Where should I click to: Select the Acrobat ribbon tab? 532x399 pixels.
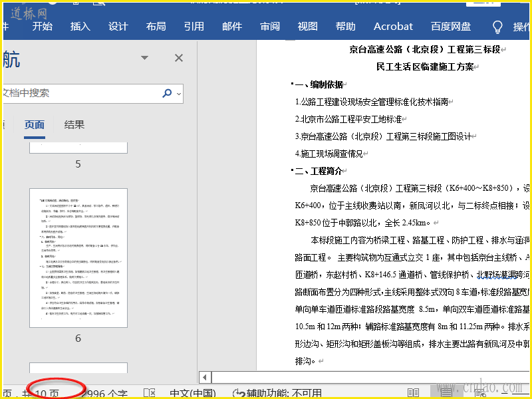click(393, 27)
